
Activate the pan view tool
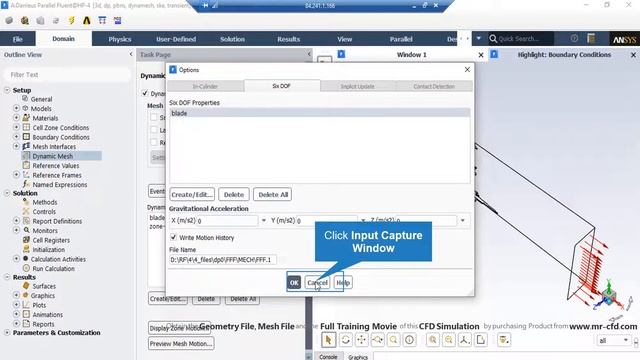click(x=361, y=340)
